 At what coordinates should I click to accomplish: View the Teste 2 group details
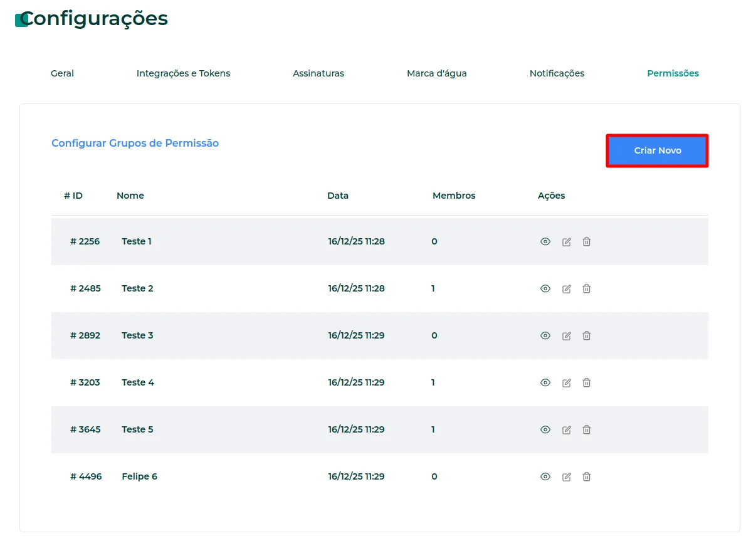click(545, 288)
